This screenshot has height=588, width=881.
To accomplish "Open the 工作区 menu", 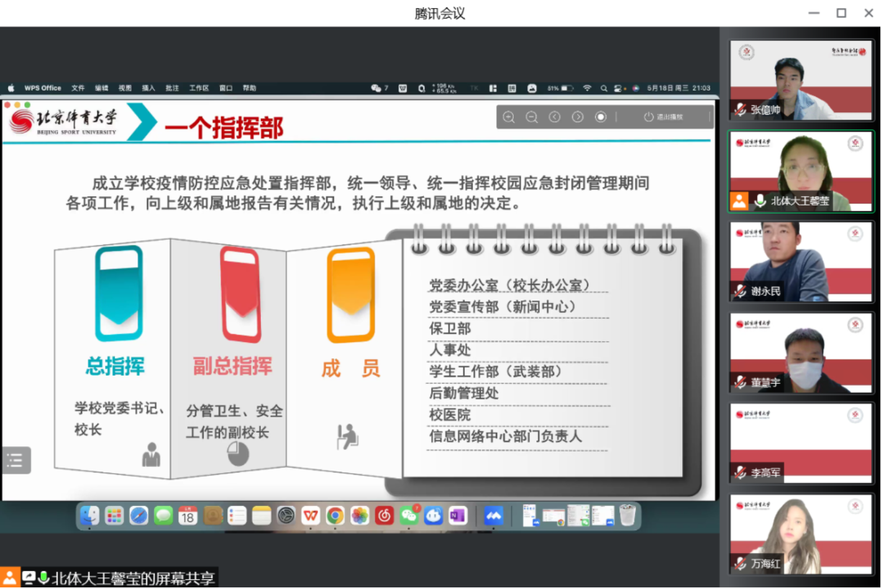I will click(199, 88).
